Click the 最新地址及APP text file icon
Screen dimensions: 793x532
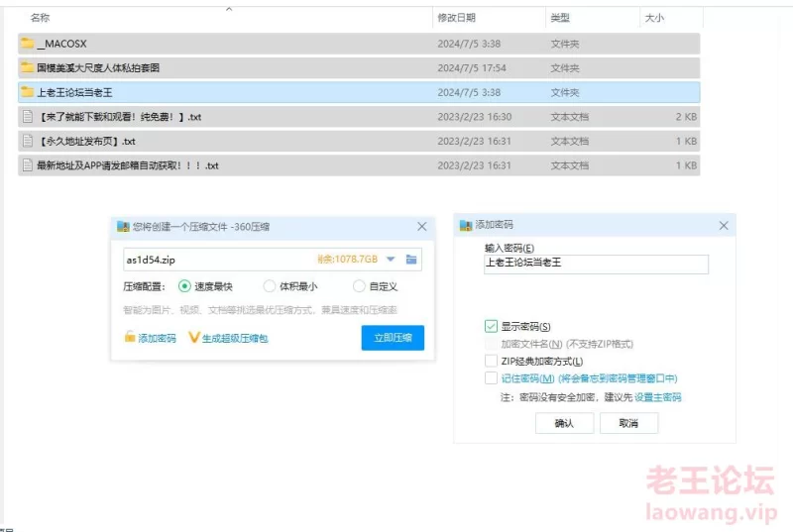(27, 165)
